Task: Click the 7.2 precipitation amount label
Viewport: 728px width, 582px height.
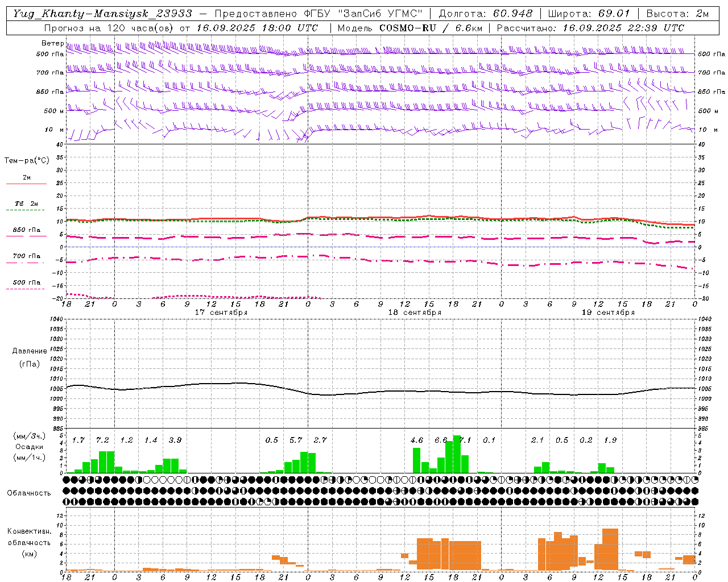Action: [102, 440]
